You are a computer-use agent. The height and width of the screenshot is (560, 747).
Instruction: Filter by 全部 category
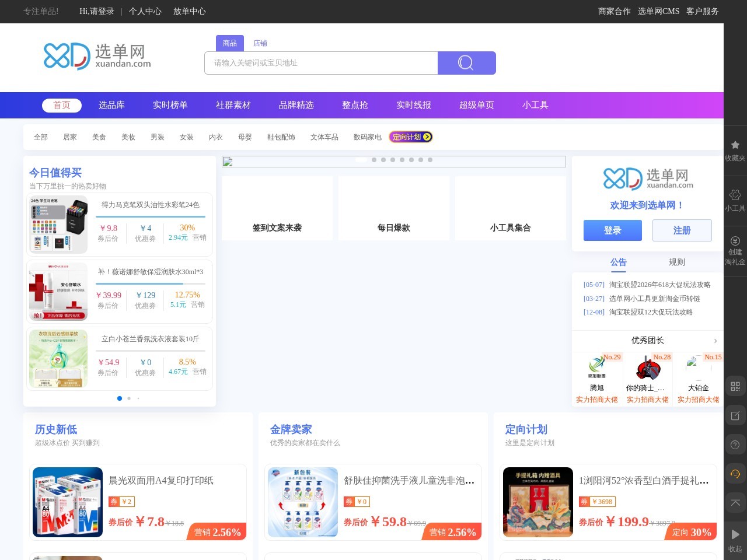41,137
